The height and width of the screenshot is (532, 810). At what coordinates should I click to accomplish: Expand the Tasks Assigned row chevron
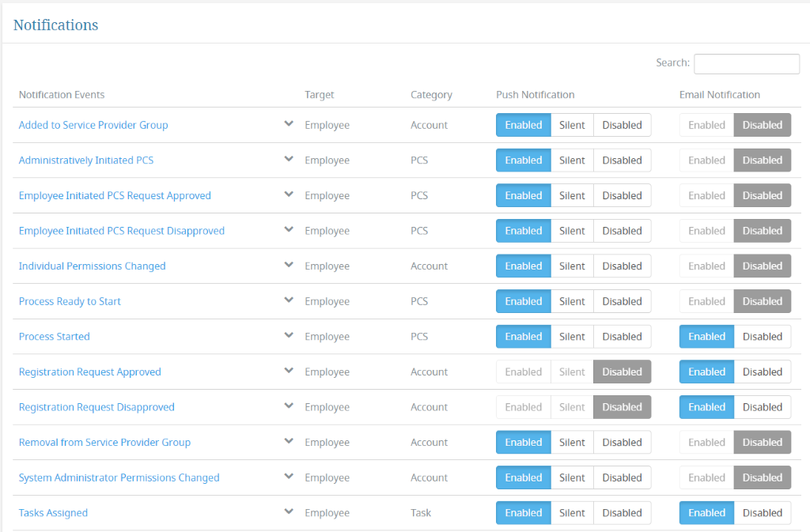click(x=289, y=512)
